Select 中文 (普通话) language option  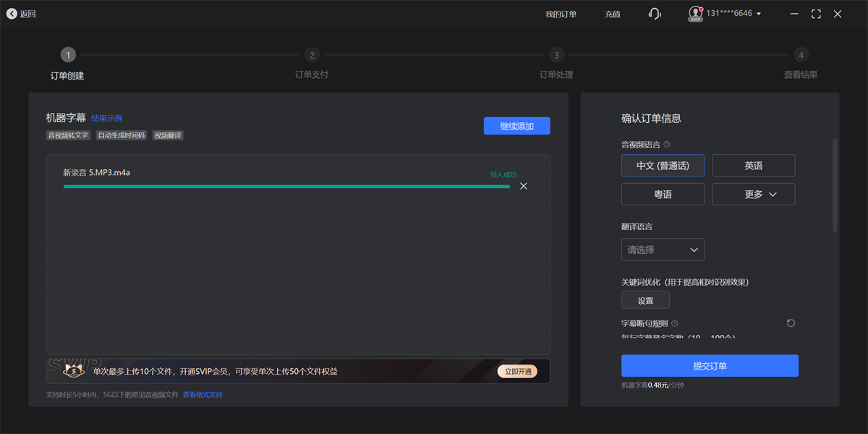663,166
